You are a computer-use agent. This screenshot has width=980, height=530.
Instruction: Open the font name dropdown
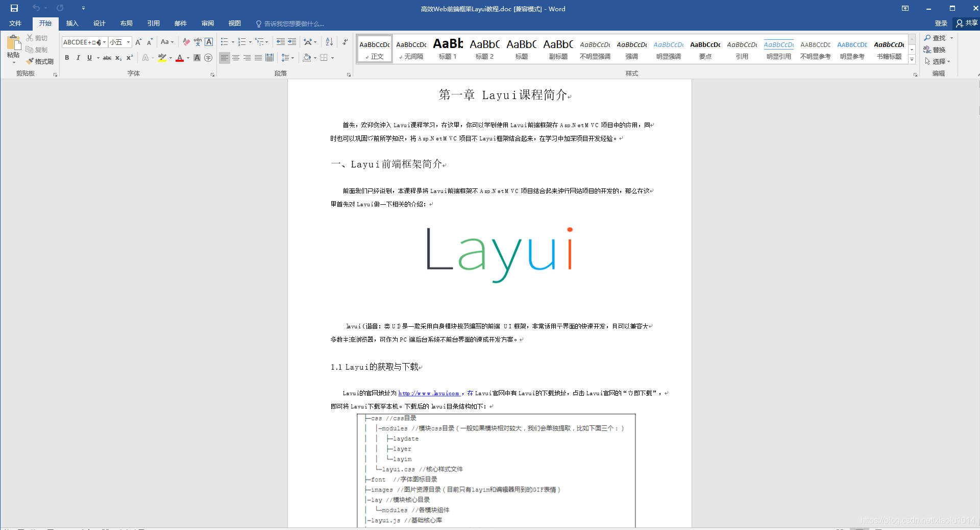(x=105, y=42)
